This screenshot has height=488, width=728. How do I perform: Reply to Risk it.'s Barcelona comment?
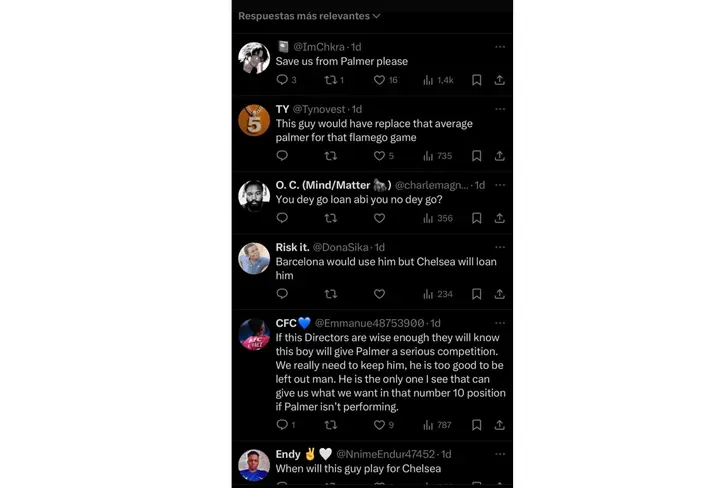click(x=282, y=294)
